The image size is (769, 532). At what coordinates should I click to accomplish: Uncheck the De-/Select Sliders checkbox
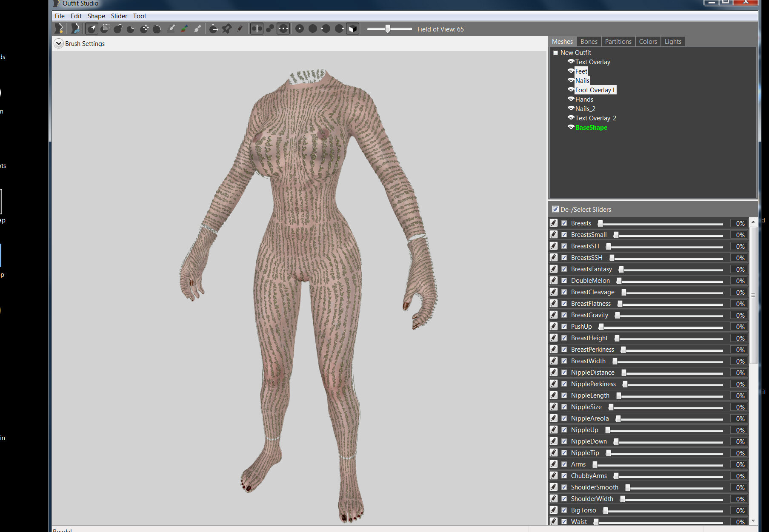click(x=555, y=209)
